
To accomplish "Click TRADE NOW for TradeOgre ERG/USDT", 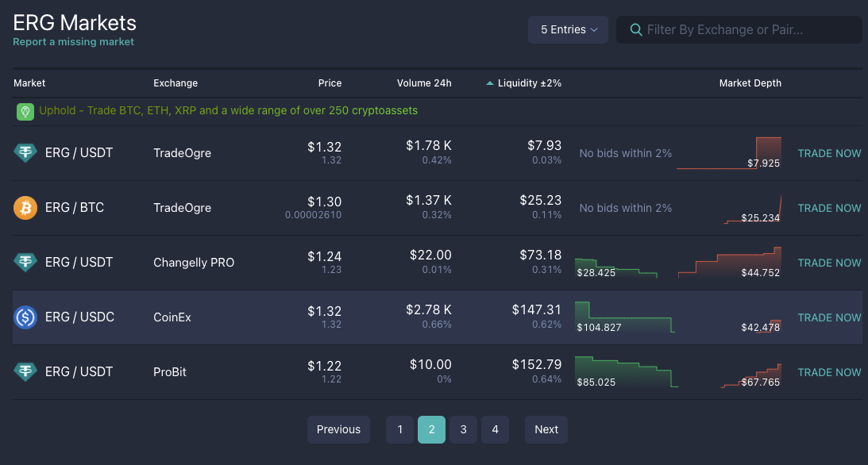I will tap(829, 153).
